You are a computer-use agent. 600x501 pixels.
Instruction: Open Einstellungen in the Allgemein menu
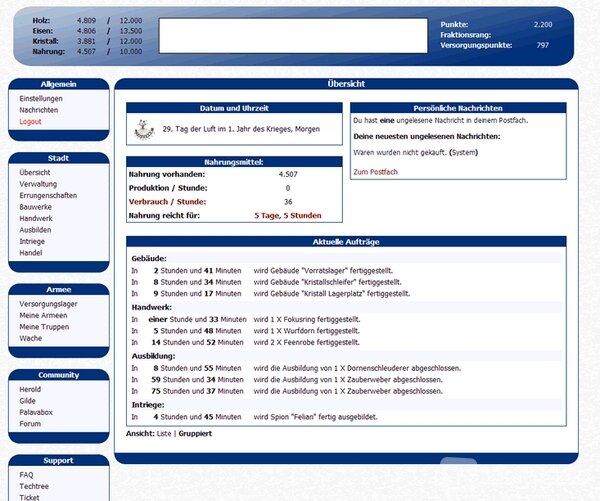tap(41, 99)
